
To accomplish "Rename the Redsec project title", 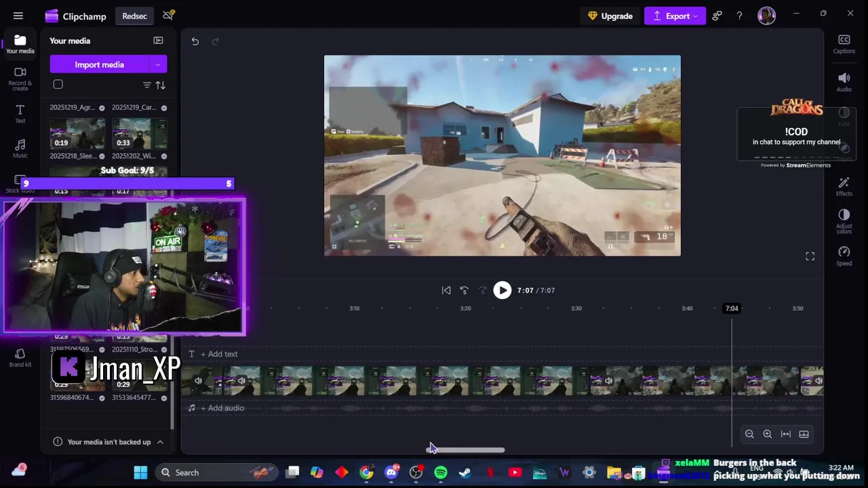I will (x=134, y=16).
